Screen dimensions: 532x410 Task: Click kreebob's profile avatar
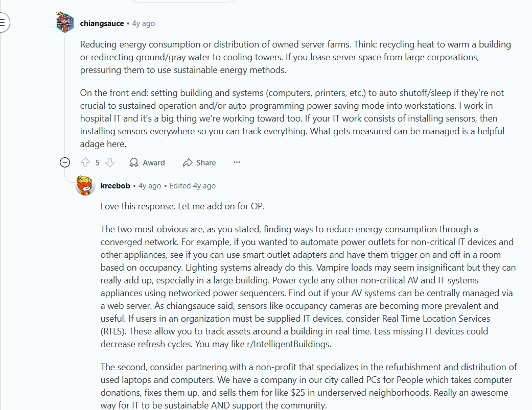click(85, 186)
